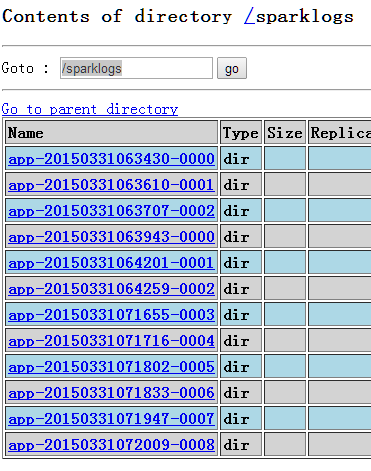Click dir type cell for app-20150331064201-0001

[x=241, y=262]
